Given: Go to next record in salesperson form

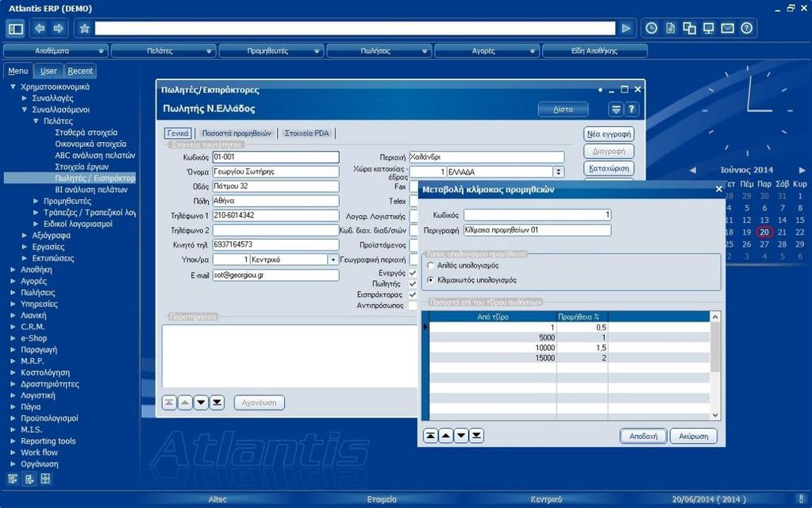Looking at the screenshot, I should (201, 402).
